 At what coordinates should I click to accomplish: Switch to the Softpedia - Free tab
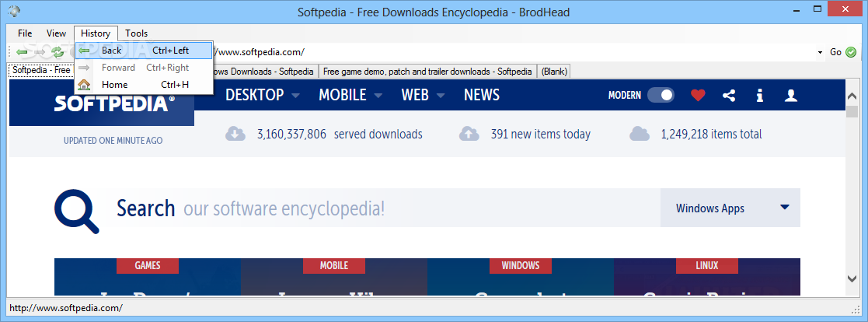coord(41,70)
